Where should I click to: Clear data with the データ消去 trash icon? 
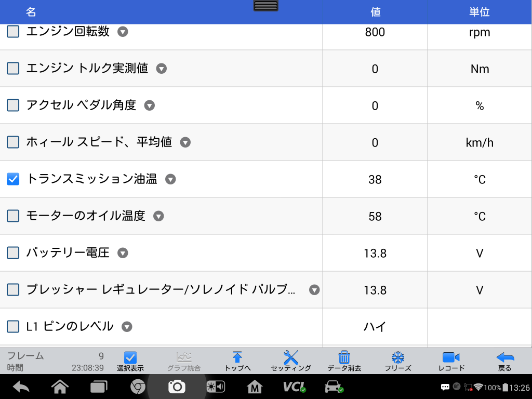tap(344, 358)
